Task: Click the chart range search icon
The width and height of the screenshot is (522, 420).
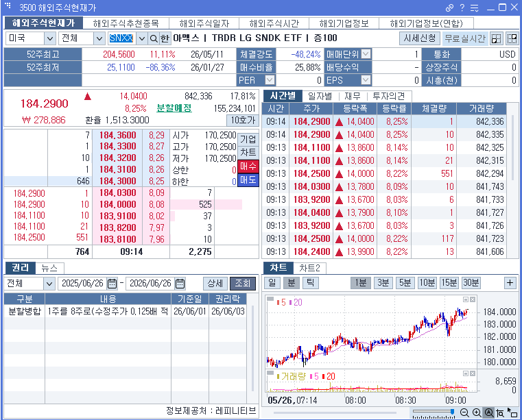Action: (x=500, y=412)
